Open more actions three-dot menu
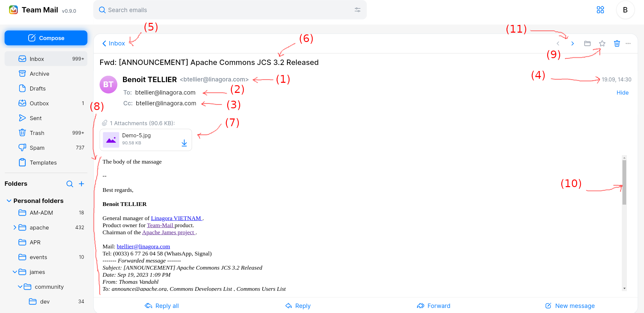This screenshot has width=644, height=313. click(x=628, y=43)
